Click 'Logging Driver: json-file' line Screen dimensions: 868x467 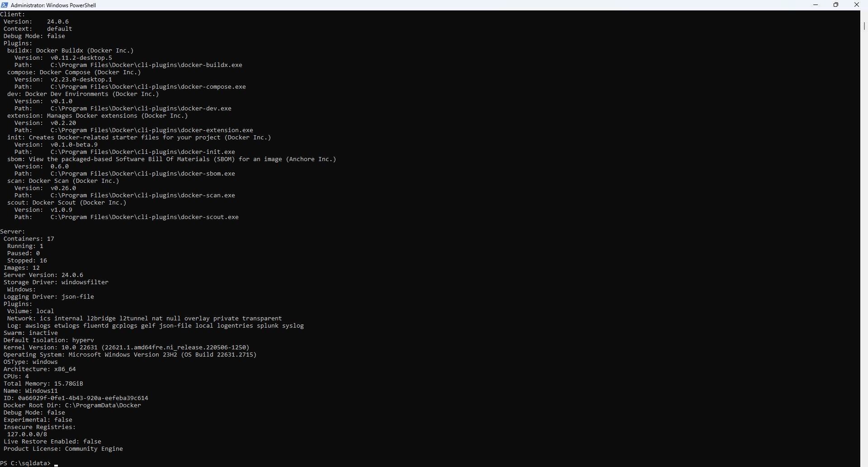click(49, 297)
